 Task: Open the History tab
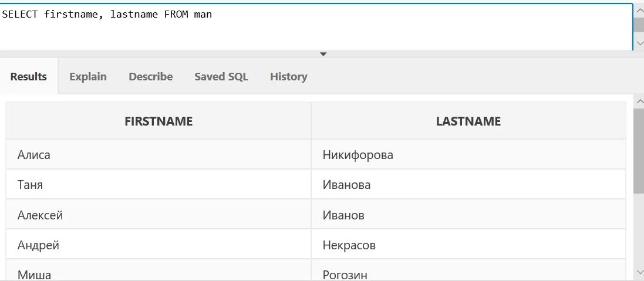[x=289, y=77]
